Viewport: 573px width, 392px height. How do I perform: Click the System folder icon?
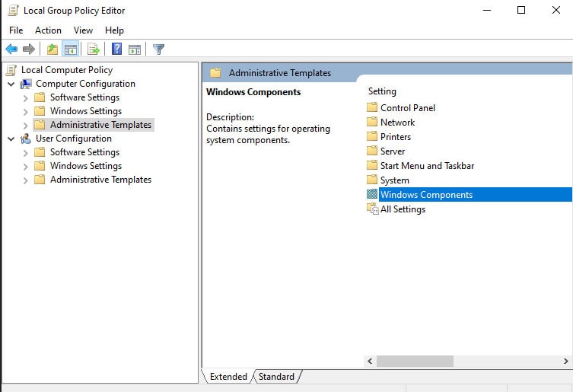pyautogui.click(x=372, y=180)
